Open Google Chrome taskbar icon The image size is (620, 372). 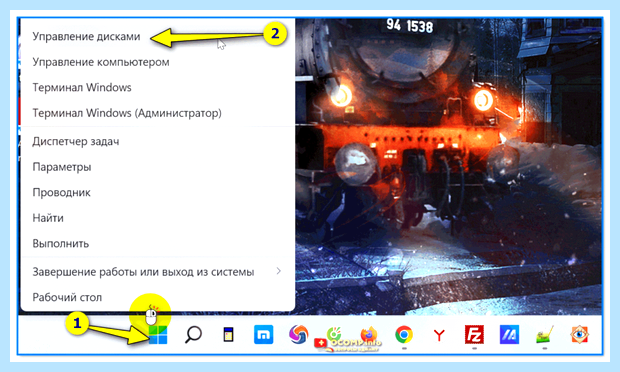pos(404,335)
